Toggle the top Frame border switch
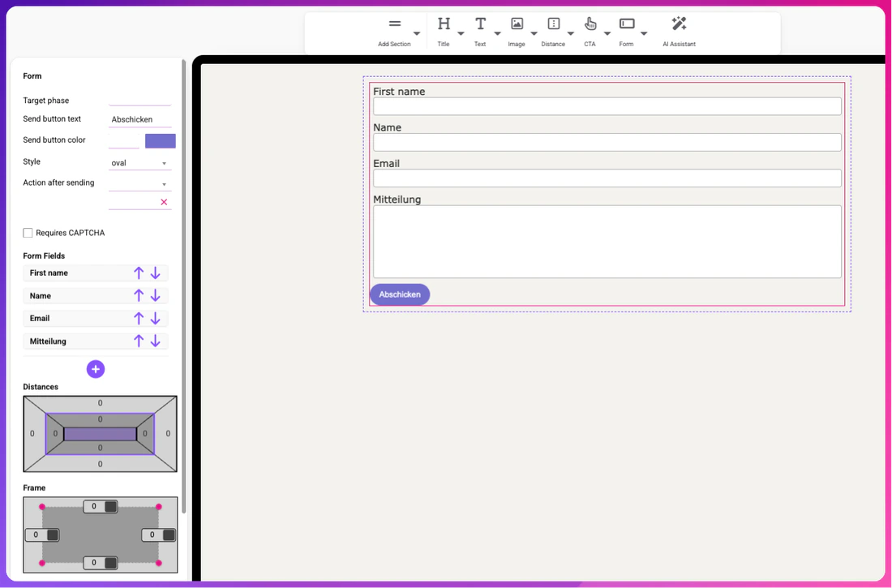The width and height of the screenshot is (892, 588). coord(111,507)
